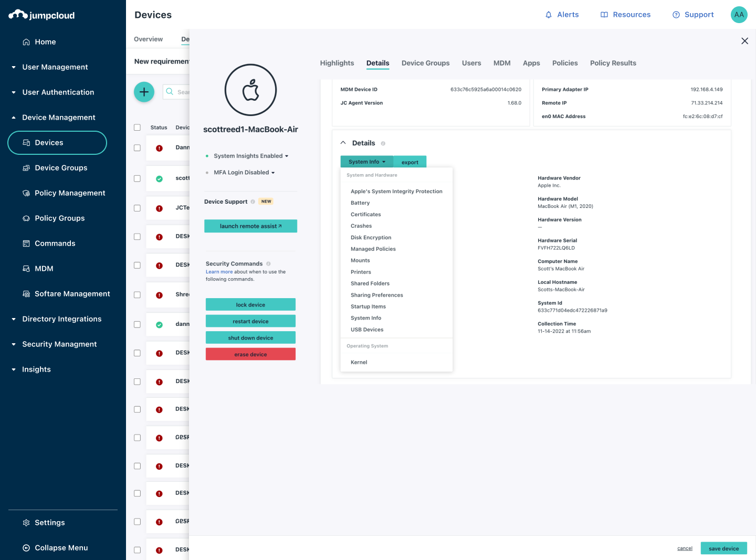
Task: Select Disk Encryption from the dropdown list
Action: click(371, 238)
